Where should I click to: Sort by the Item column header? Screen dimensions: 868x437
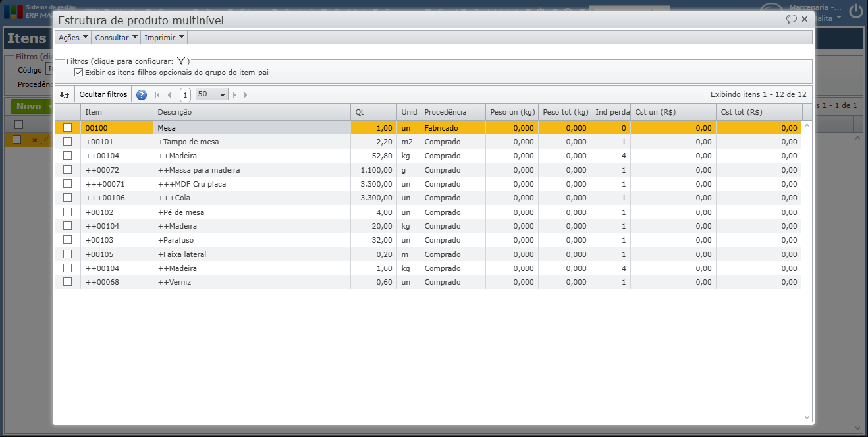tap(117, 112)
